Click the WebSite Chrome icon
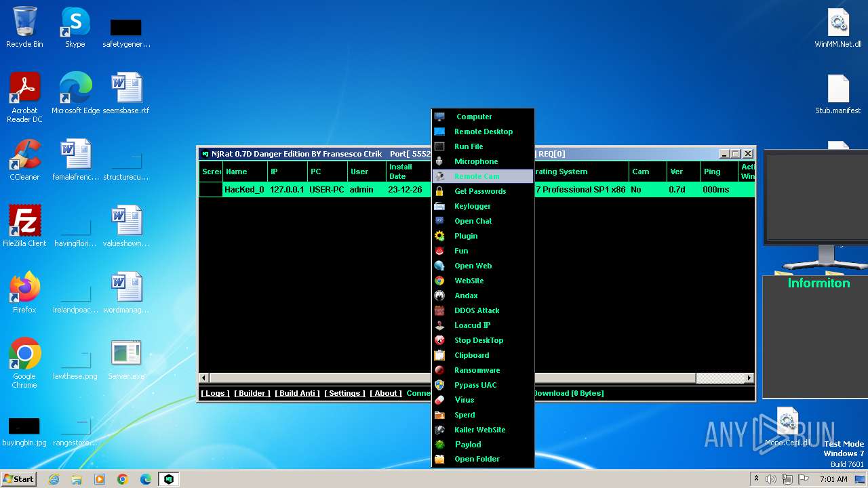Screen dimensions: 868x488 pos(439,281)
